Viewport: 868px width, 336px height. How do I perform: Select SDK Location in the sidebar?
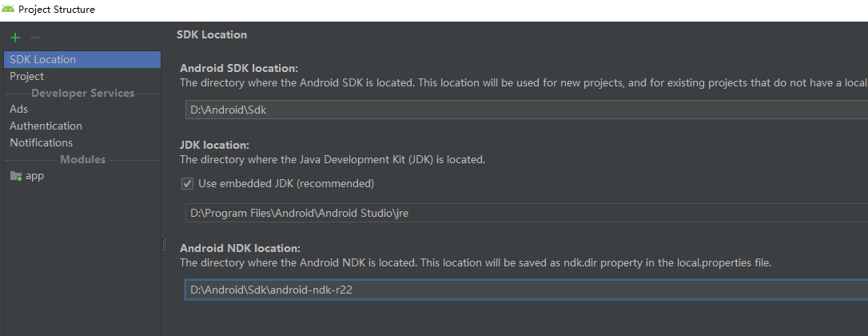pos(43,59)
